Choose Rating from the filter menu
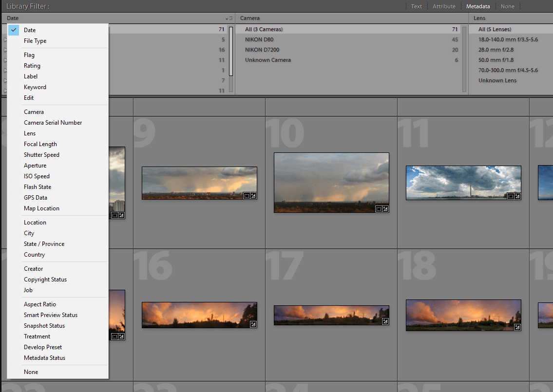Viewport: 553px width, 392px height. [57, 66]
